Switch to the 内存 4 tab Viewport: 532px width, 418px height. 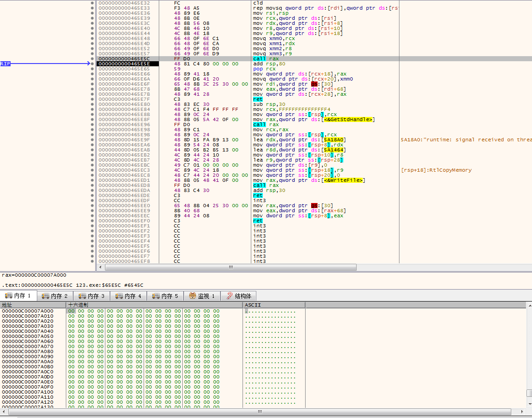click(128, 296)
